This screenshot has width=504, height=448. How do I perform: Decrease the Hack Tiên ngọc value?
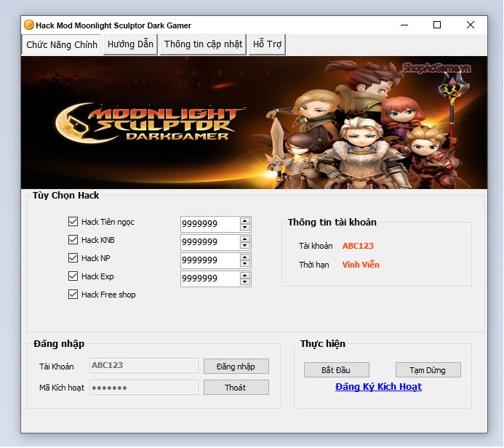coord(245,227)
